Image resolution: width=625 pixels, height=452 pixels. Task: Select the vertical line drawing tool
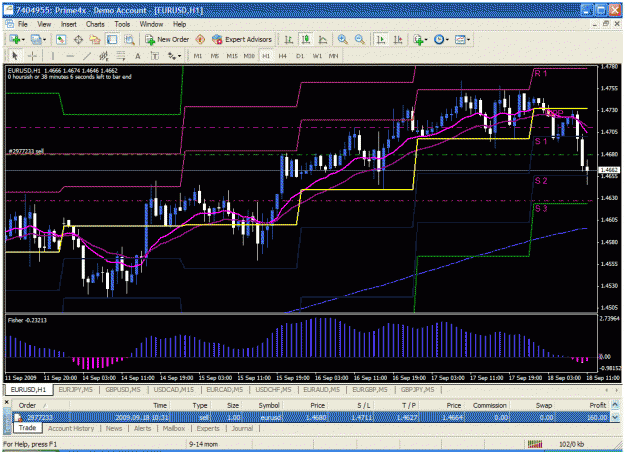coord(53,56)
